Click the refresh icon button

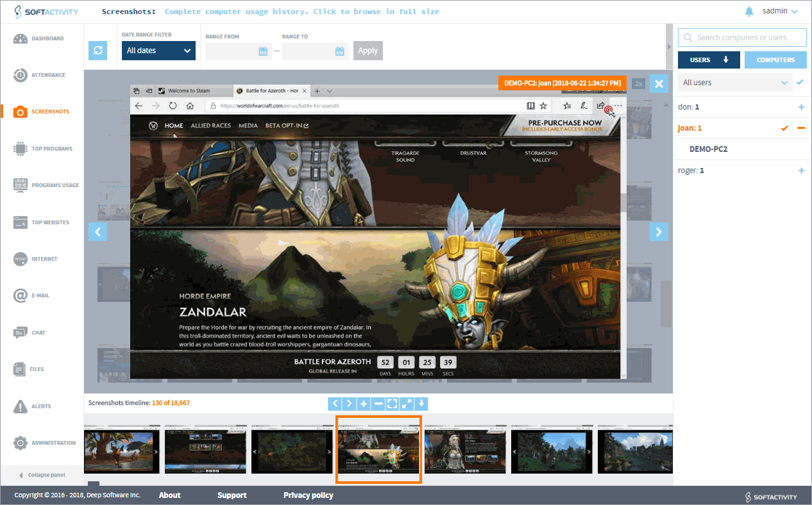pyautogui.click(x=98, y=51)
